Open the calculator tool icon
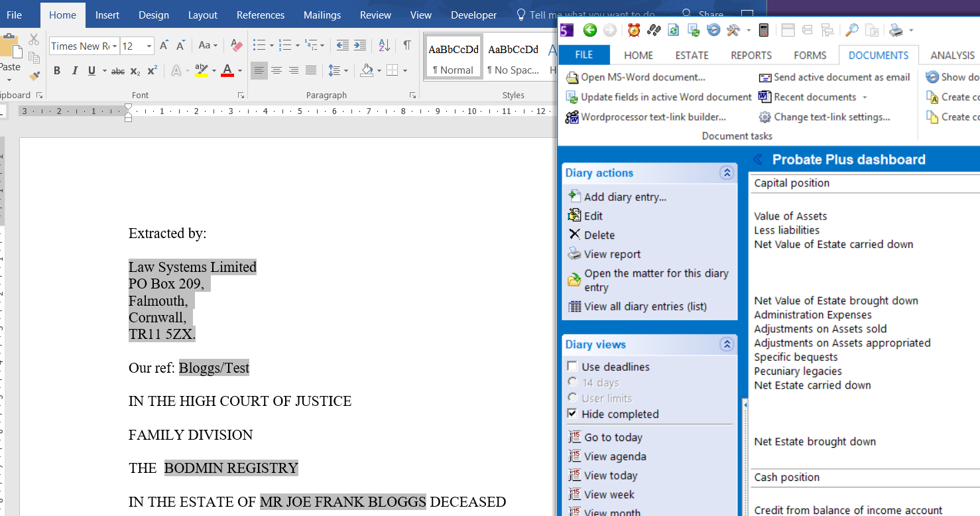 tap(764, 30)
